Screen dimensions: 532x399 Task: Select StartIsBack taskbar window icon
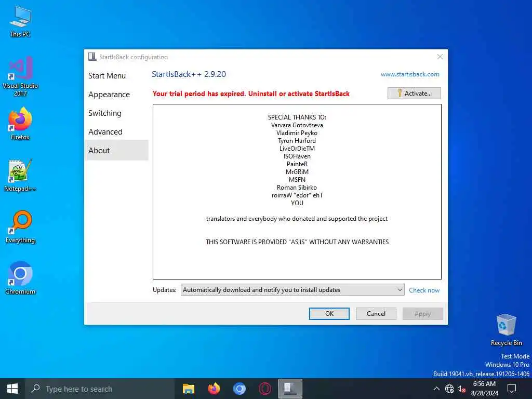coord(290,389)
